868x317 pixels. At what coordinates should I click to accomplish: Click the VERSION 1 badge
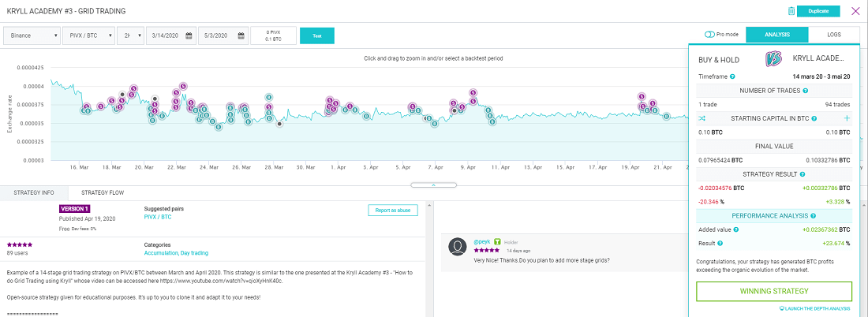click(73, 209)
